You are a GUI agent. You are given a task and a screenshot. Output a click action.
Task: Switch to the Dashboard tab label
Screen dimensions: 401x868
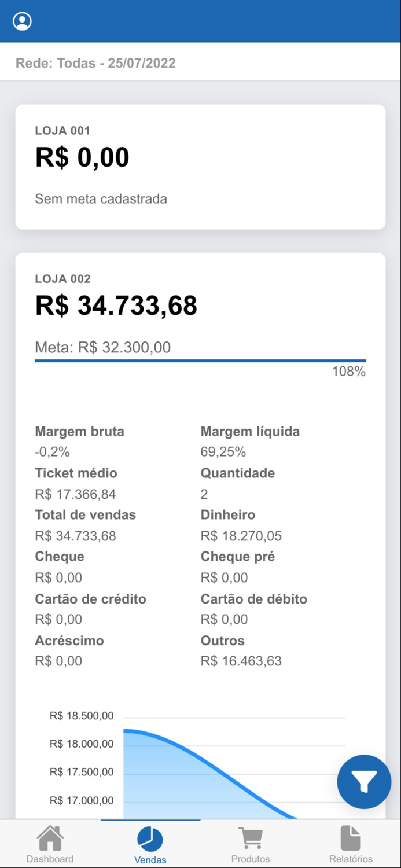(x=50, y=859)
